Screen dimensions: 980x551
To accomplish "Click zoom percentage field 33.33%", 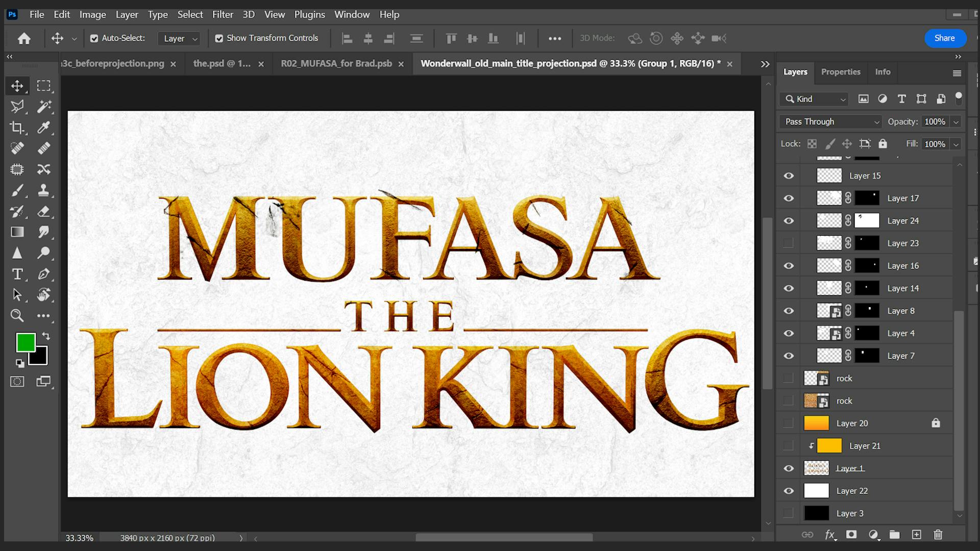I will pos(80,538).
